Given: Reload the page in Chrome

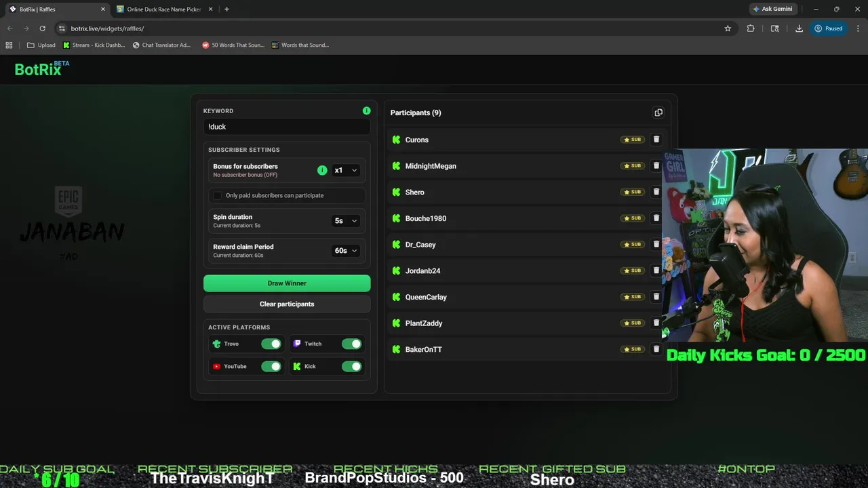Looking at the screenshot, I should point(42,28).
